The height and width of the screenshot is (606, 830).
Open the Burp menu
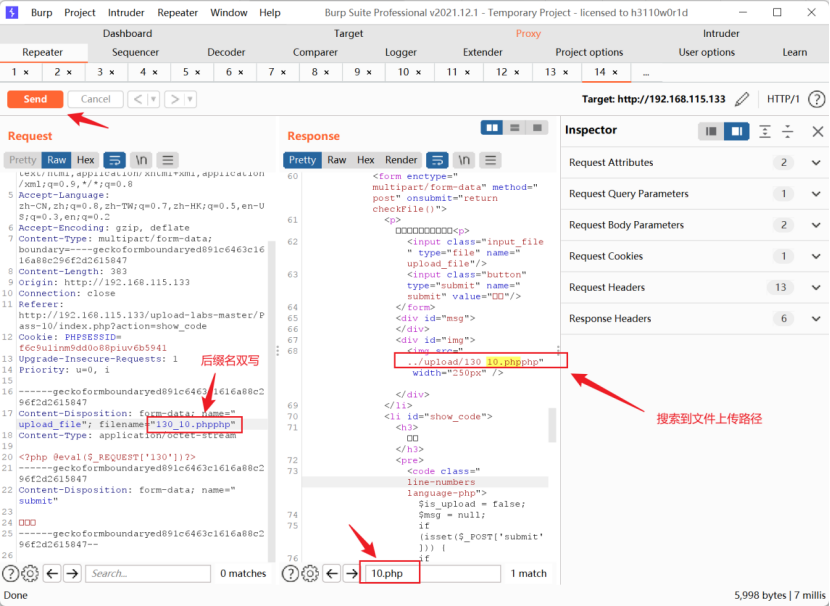click(41, 12)
